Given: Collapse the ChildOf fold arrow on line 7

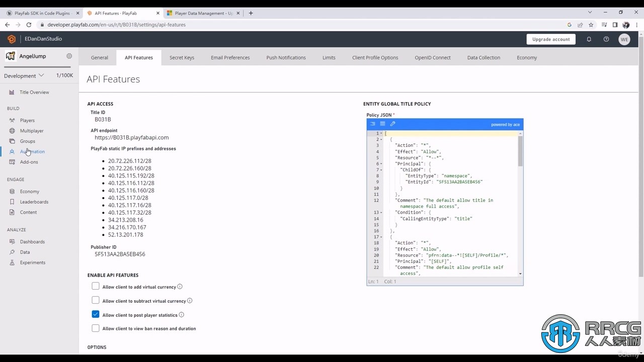Looking at the screenshot, I should 381,170.
